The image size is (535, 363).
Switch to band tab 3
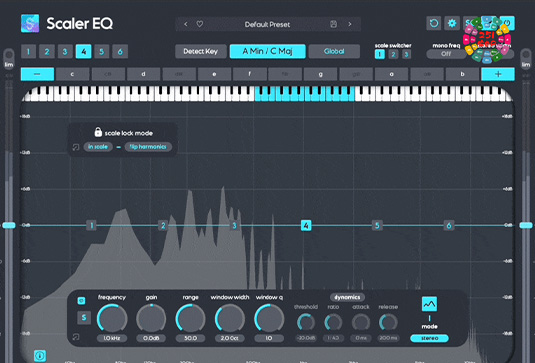click(x=65, y=52)
